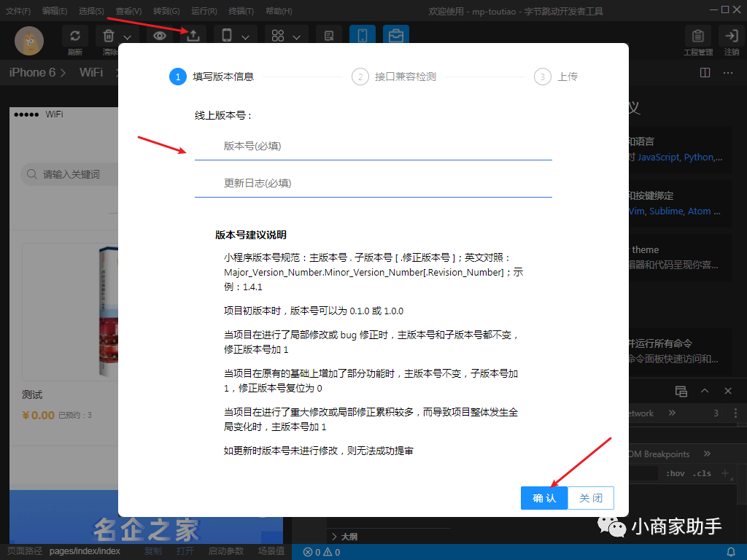Toggle the blue briefcase toolbox button
Image resolution: width=747 pixels, height=560 pixels.
[x=396, y=35]
